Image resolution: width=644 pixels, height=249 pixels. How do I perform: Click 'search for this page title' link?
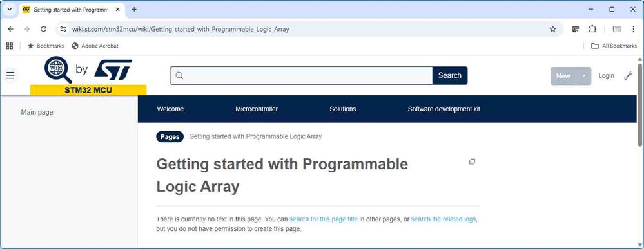click(x=324, y=219)
